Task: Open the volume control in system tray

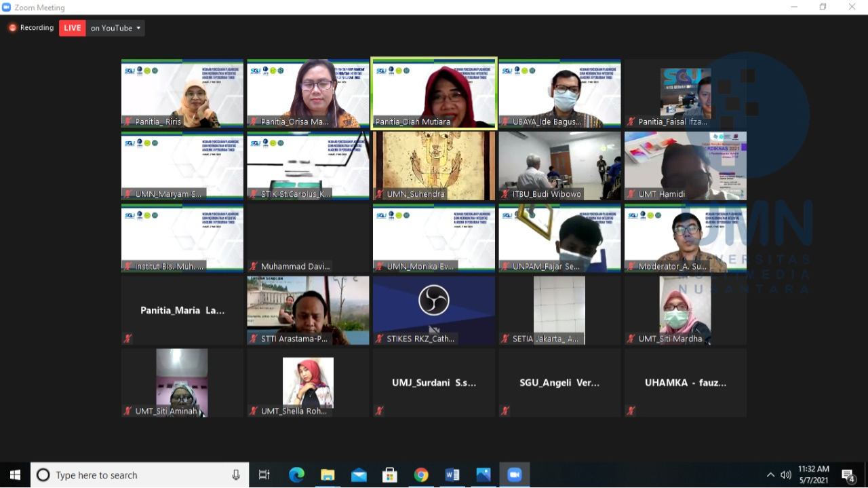Action: tap(786, 475)
